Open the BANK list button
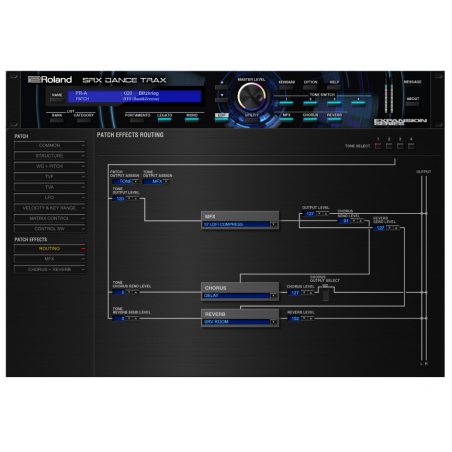 (57, 120)
